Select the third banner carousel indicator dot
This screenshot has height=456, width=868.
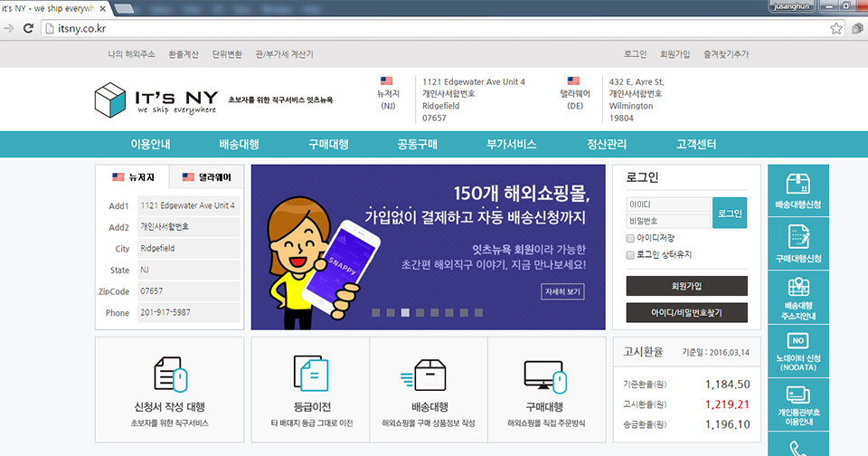pos(406,312)
